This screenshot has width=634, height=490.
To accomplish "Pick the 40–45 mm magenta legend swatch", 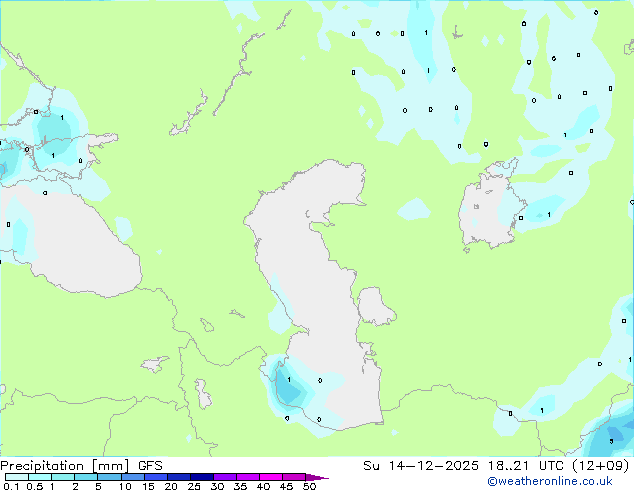I will (271, 477).
